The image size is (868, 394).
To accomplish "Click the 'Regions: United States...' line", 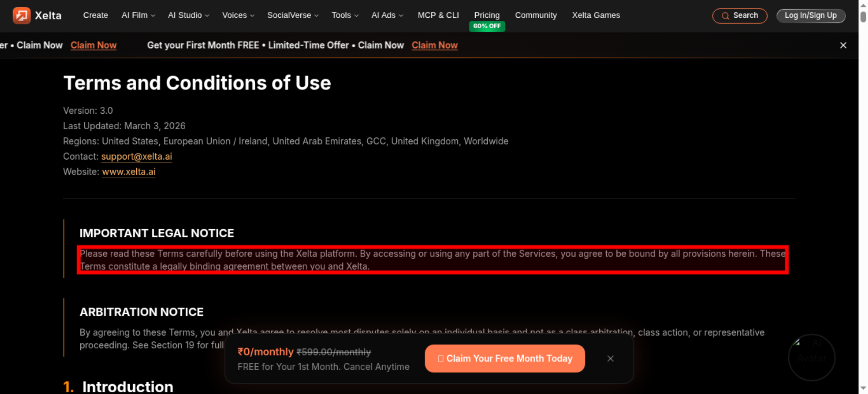I will pyautogui.click(x=286, y=141).
